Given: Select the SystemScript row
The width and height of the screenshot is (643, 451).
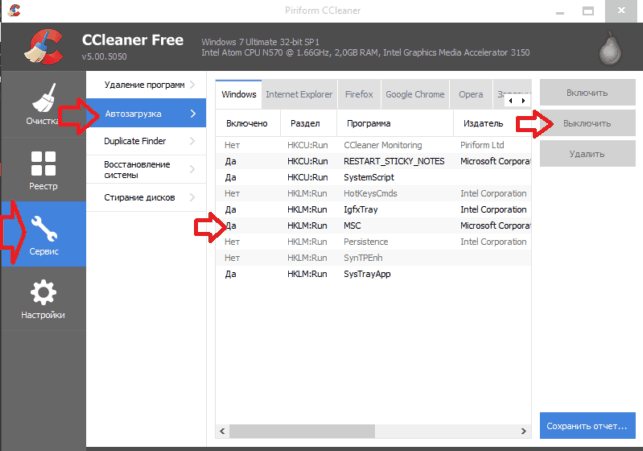Looking at the screenshot, I should coord(373,177).
